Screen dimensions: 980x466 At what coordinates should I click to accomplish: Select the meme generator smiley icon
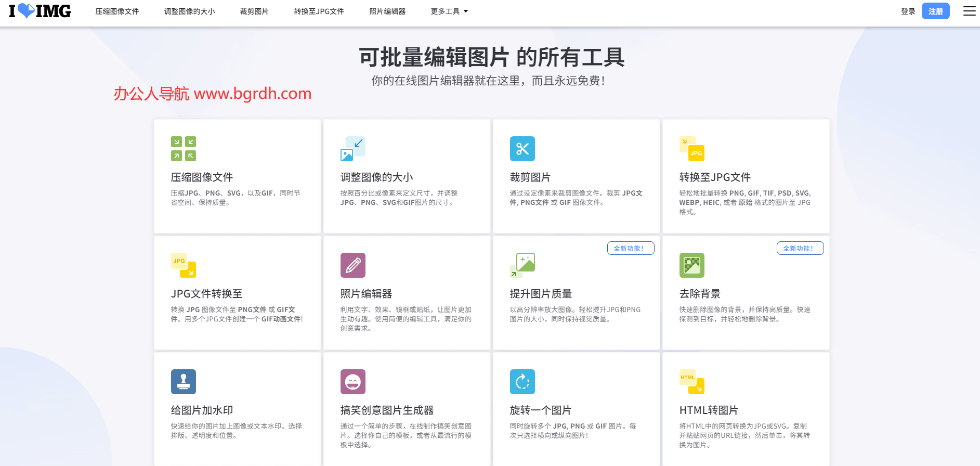pos(353,382)
